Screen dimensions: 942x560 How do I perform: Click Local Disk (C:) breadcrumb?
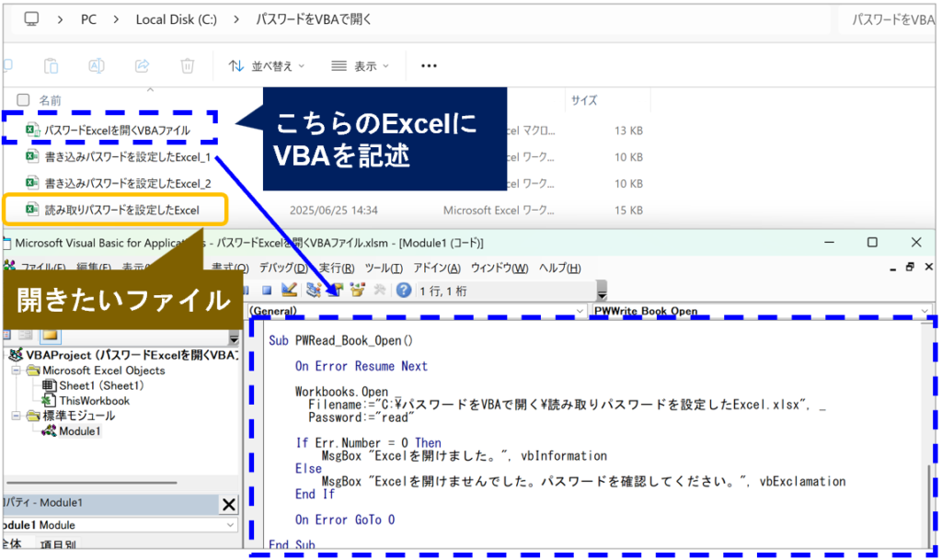point(176,20)
